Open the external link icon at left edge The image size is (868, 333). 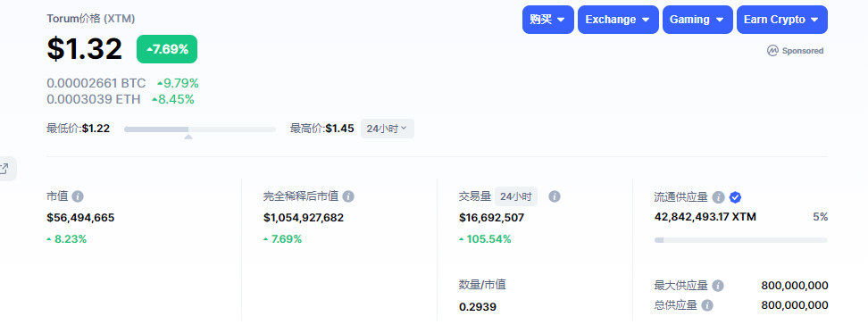tap(4, 169)
